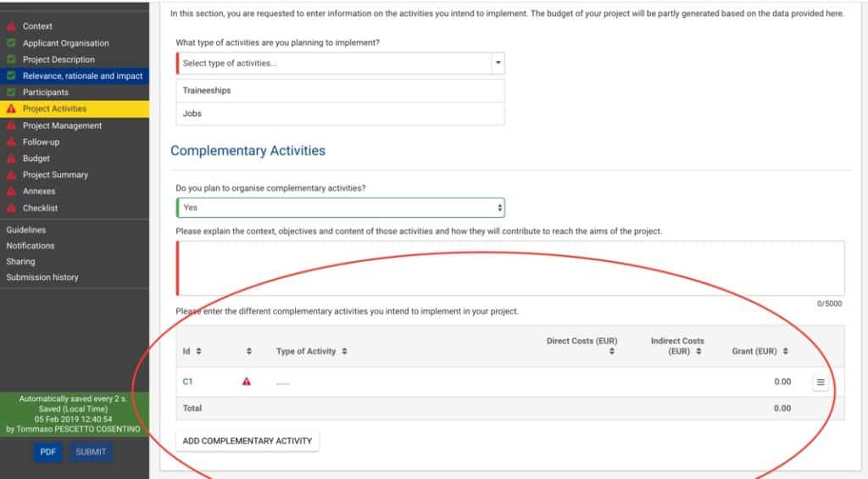This screenshot has width=868, height=479.
Task: Open the Select type of activities dropdown arrow
Action: [x=498, y=63]
